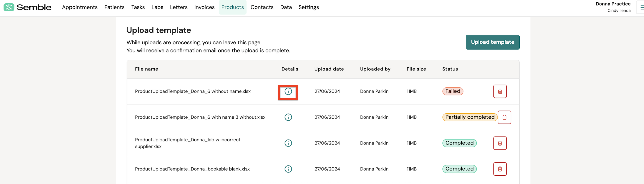Screen dimensions: 644x184
Task: Click the Upload date column header
Action: pyautogui.click(x=329, y=69)
